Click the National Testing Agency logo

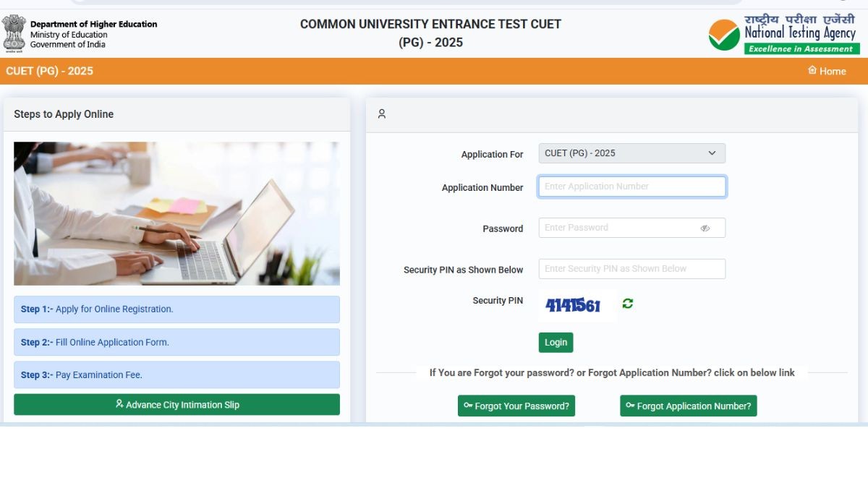tap(784, 33)
